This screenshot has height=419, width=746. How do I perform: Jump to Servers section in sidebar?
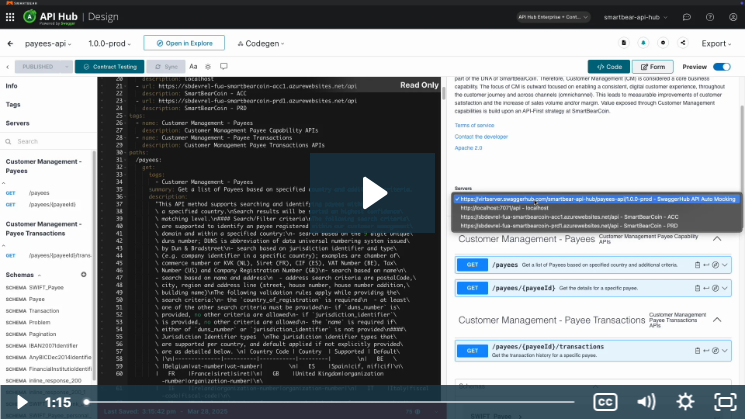coord(18,123)
